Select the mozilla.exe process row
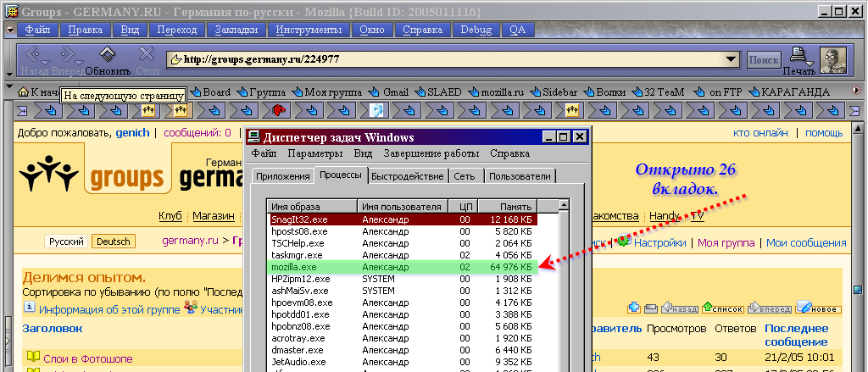The height and width of the screenshot is (372, 868). [403, 267]
